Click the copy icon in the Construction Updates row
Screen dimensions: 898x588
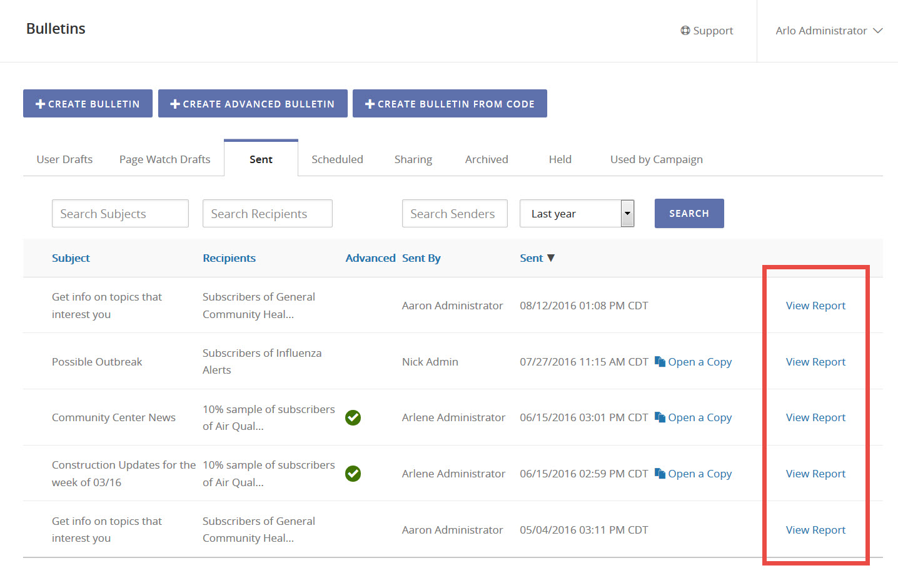[x=660, y=473]
